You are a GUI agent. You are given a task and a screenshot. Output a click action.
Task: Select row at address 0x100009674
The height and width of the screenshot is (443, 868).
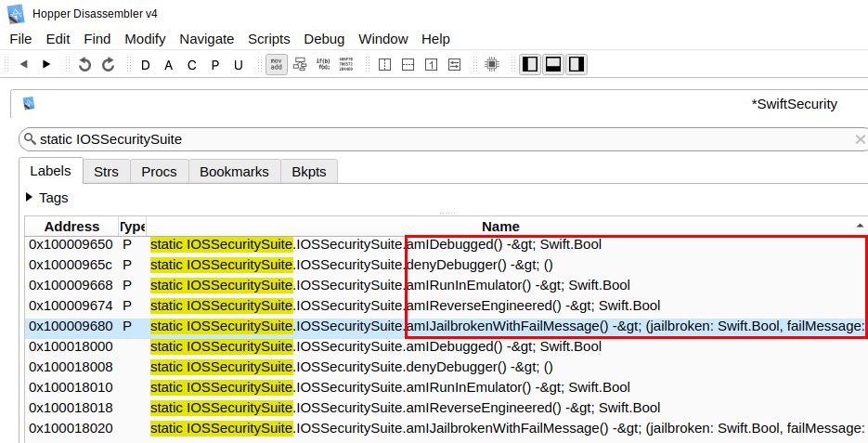pyautogui.click(x=447, y=306)
